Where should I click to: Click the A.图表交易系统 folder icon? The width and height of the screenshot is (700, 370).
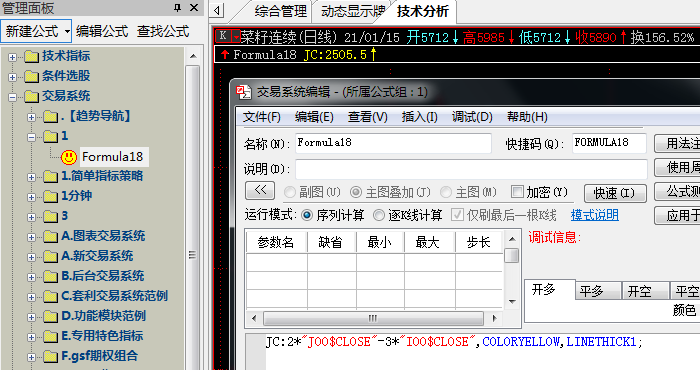click(50, 236)
